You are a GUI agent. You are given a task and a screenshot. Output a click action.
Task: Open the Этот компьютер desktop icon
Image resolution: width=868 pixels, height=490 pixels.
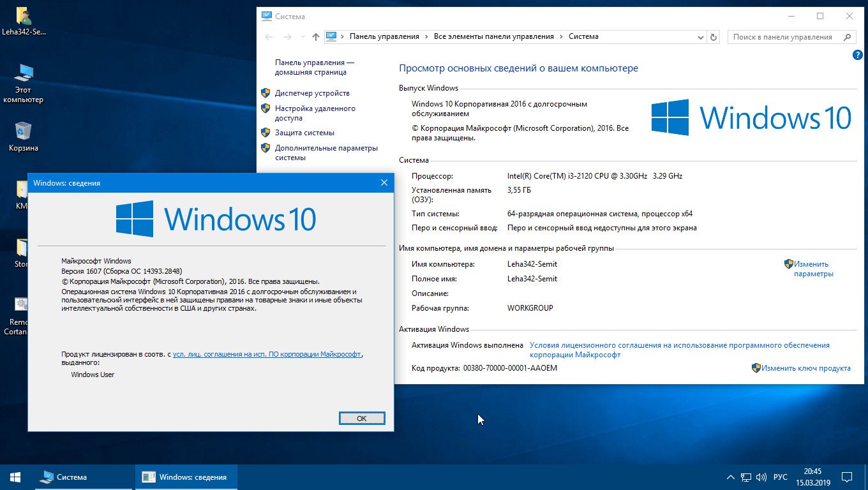coord(24,84)
